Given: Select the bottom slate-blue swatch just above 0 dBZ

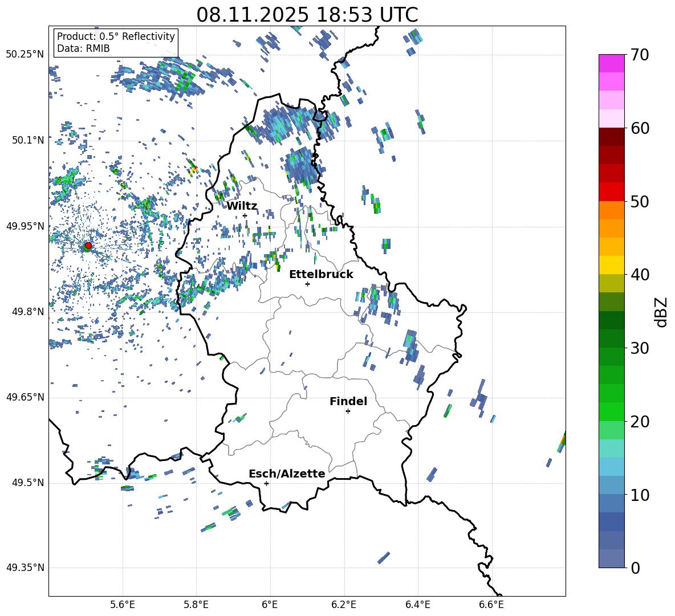Looking at the screenshot, I should pyautogui.click(x=612, y=558).
